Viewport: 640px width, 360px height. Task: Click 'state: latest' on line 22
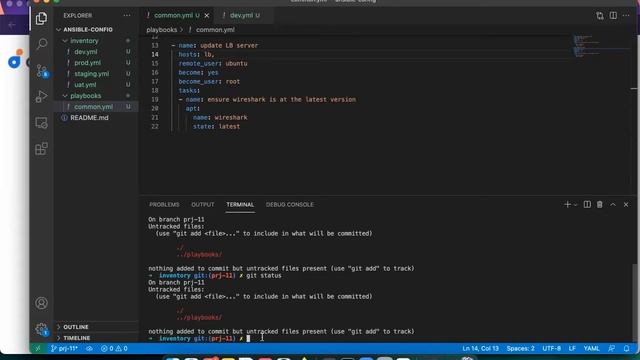pyautogui.click(x=216, y=127)
